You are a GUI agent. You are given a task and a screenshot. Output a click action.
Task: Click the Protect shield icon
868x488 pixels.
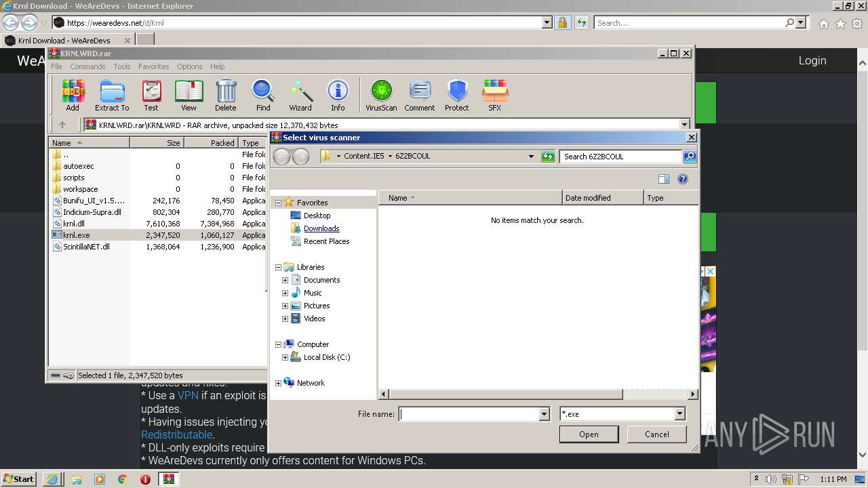click(x=457, y=95)
